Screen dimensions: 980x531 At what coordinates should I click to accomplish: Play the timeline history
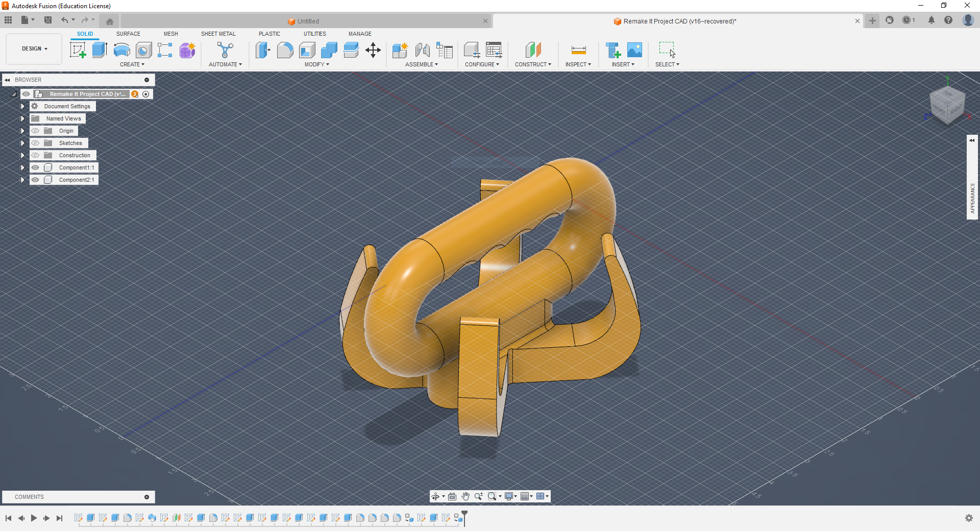click(34, 518)
